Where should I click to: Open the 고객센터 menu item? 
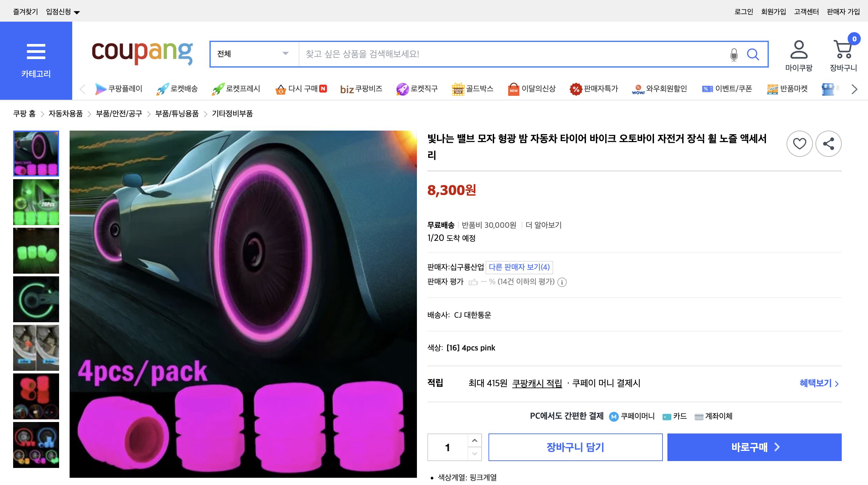[x=806, y=11]
